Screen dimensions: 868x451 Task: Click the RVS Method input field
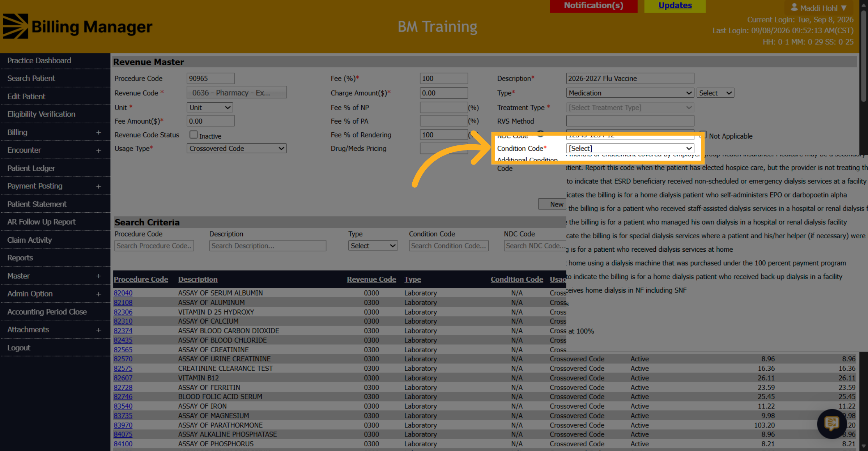[630, 121]
